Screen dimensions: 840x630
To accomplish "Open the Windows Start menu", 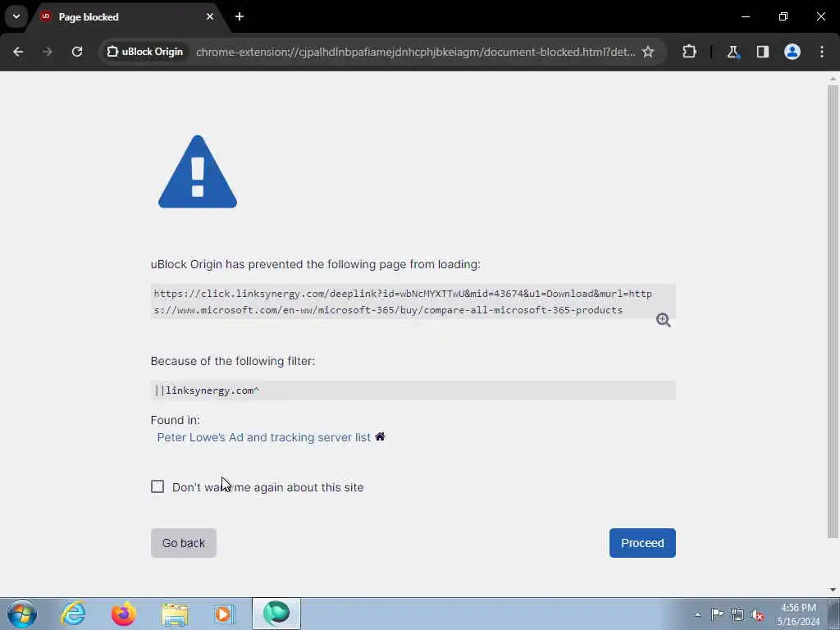I will pos(22,614).
